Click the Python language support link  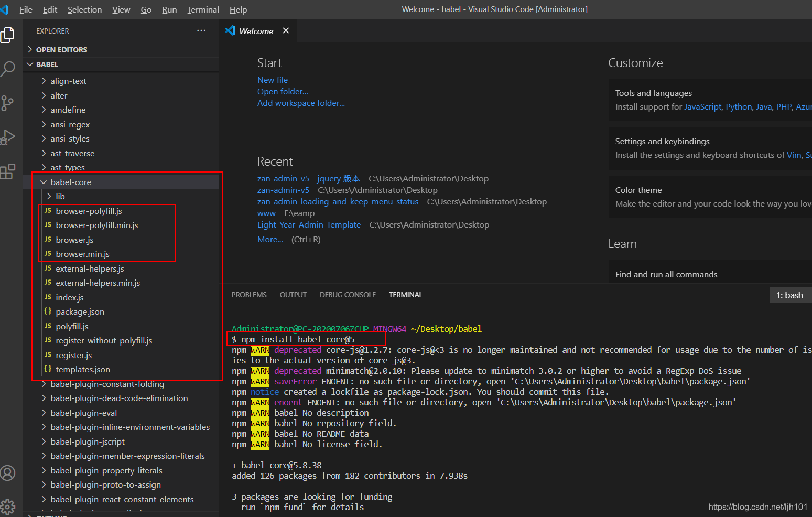[x=739, y=106]
